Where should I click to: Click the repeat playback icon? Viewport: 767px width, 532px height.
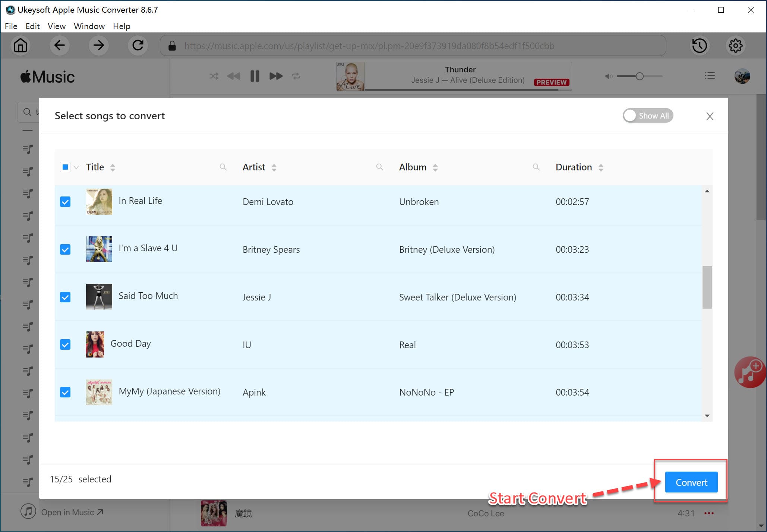click(x=297, y=76)
